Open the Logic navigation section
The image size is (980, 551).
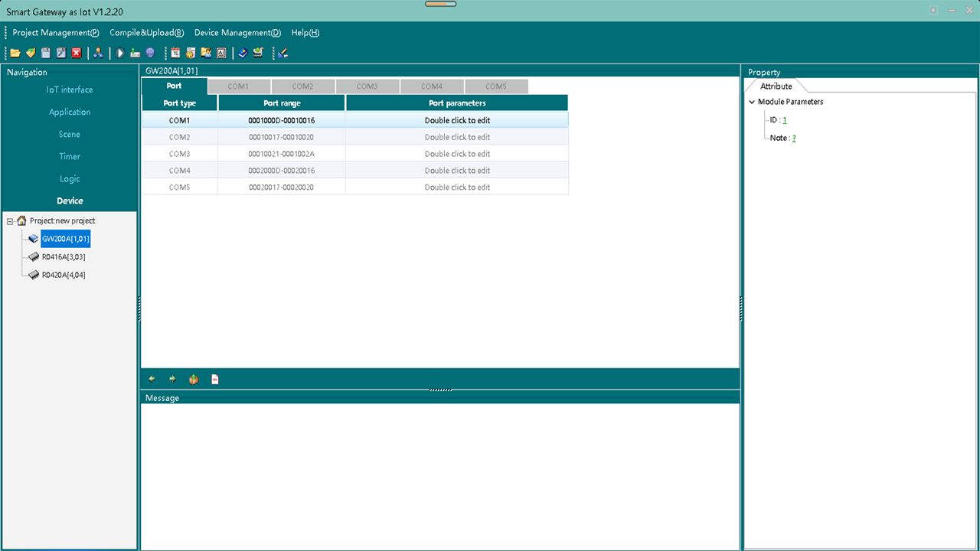tap(70, 178)
